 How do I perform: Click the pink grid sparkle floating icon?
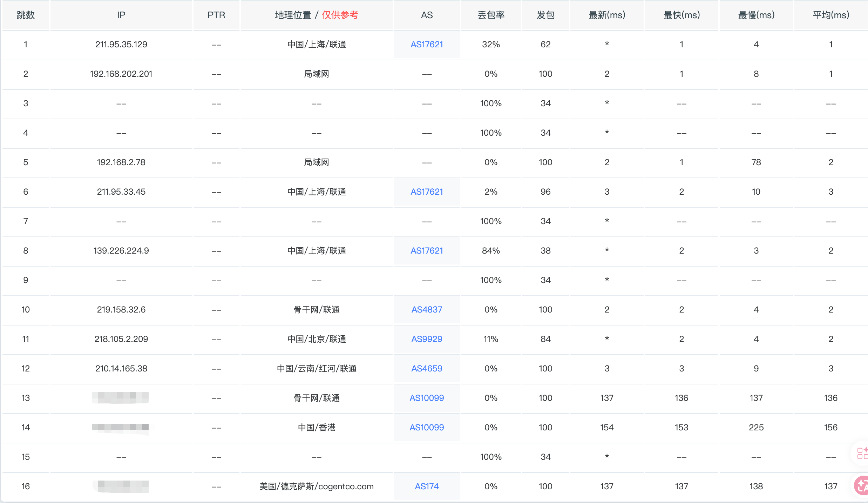click(862, 453)
